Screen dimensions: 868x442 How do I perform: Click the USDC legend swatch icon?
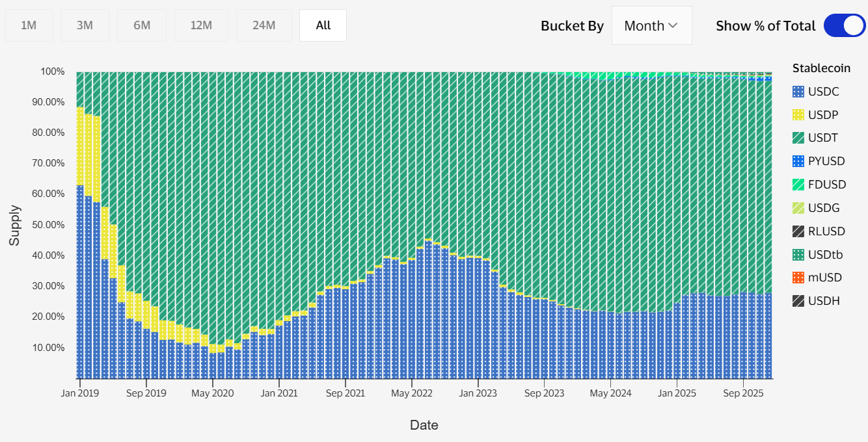pos(798,92)
